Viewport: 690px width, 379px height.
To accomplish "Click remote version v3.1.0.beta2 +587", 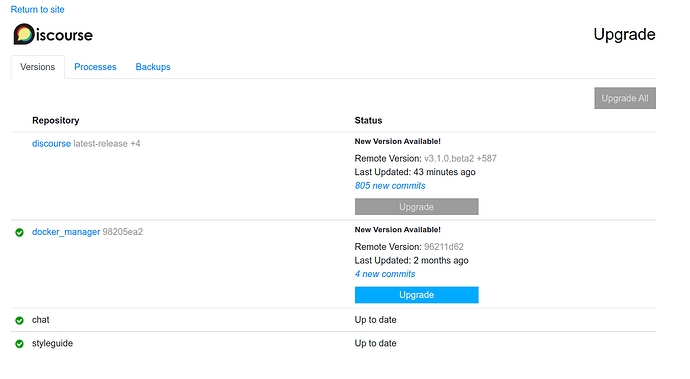I will (x=460, y=158).
